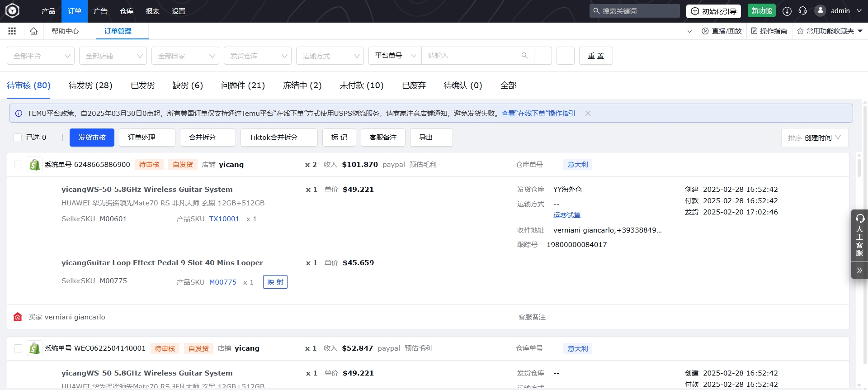Expand the admin account menu arrow
868x390 pixels.
859,11
